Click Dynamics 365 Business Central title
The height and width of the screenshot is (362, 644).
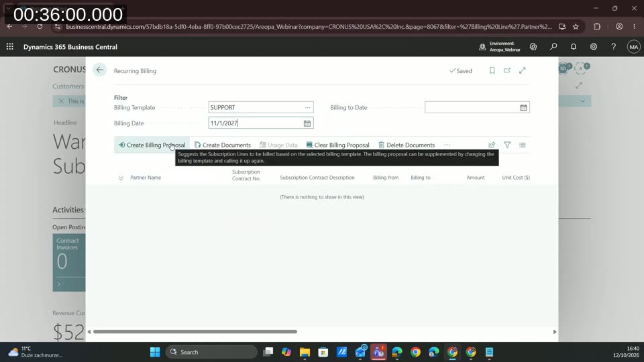point(70,47)
